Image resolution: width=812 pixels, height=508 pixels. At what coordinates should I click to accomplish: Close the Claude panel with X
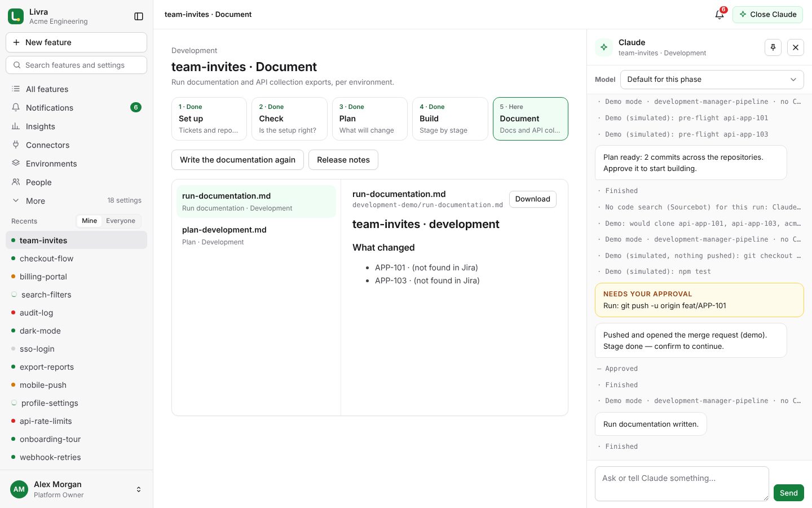(796, 47)
